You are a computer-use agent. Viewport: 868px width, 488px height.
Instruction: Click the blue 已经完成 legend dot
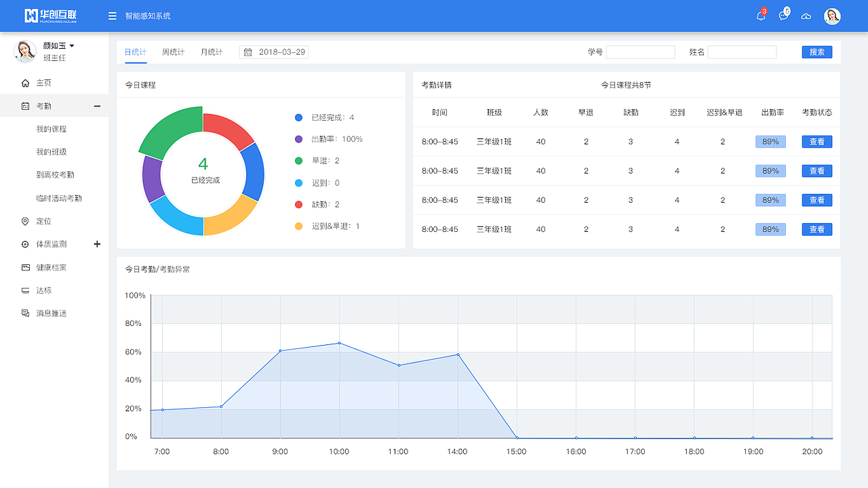coord(298,118)
